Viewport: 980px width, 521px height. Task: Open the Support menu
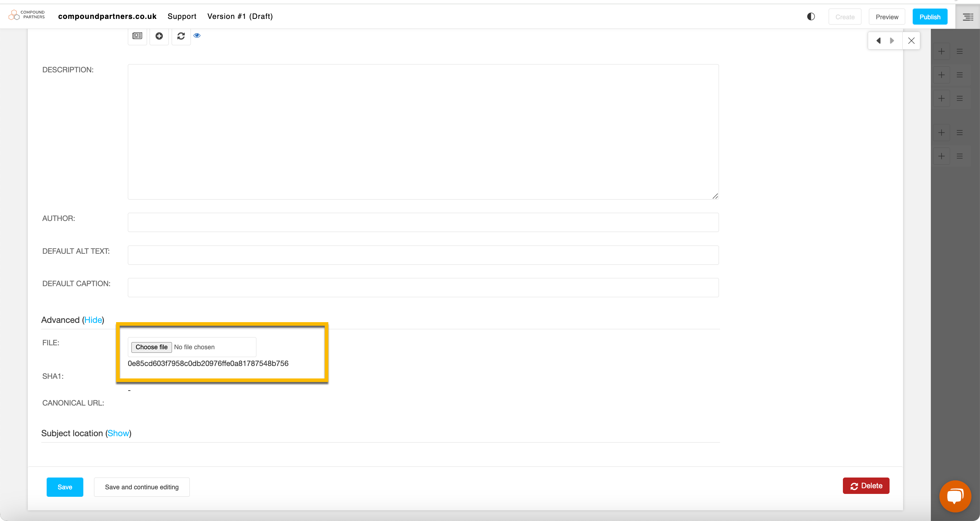coord(182,16)
